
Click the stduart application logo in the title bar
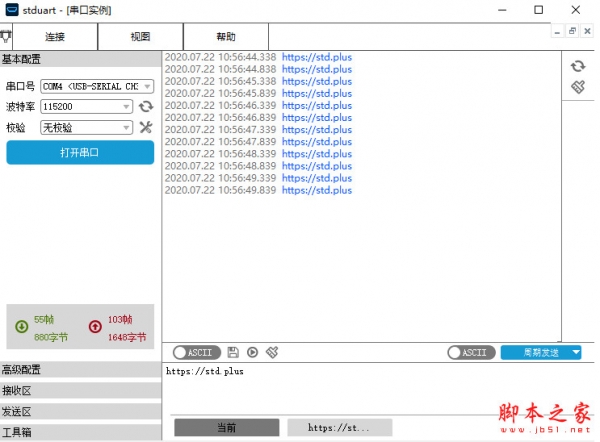click(x=12, y=10)
